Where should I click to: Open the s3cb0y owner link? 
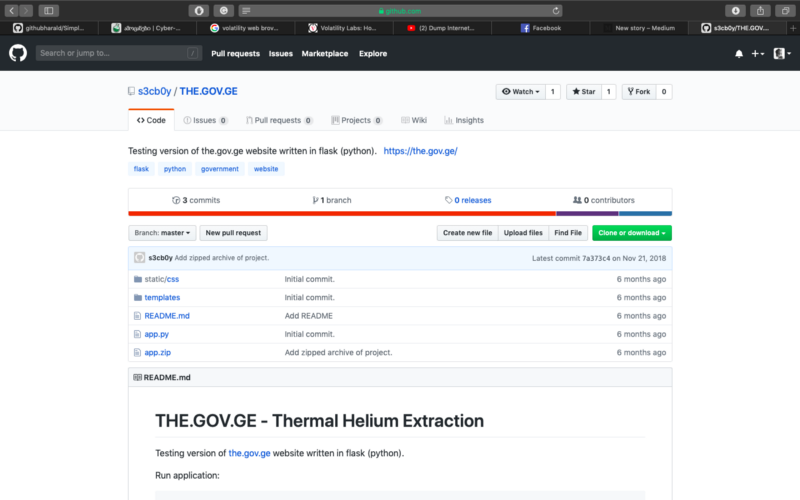point(154,91)
